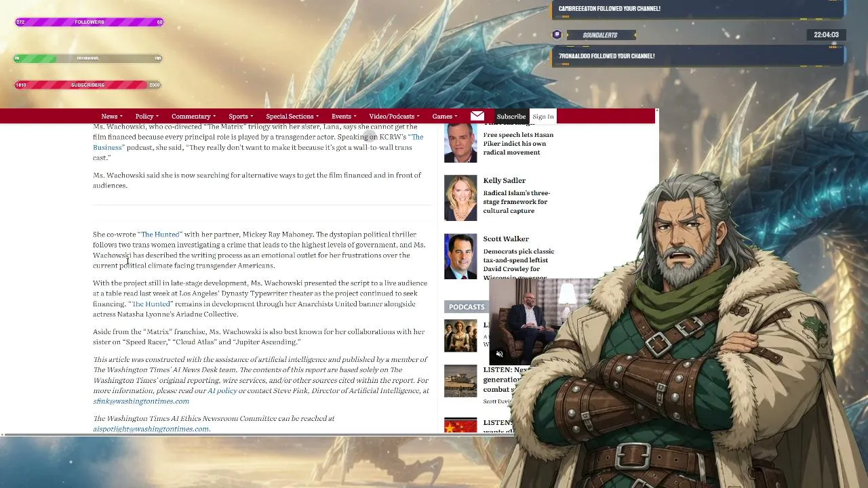Viewport: 868px width, 488px height.
Task: Click the paragraph starting "Aside from the Matrix"
Action: pyautogui.click(x=259, y=337)
